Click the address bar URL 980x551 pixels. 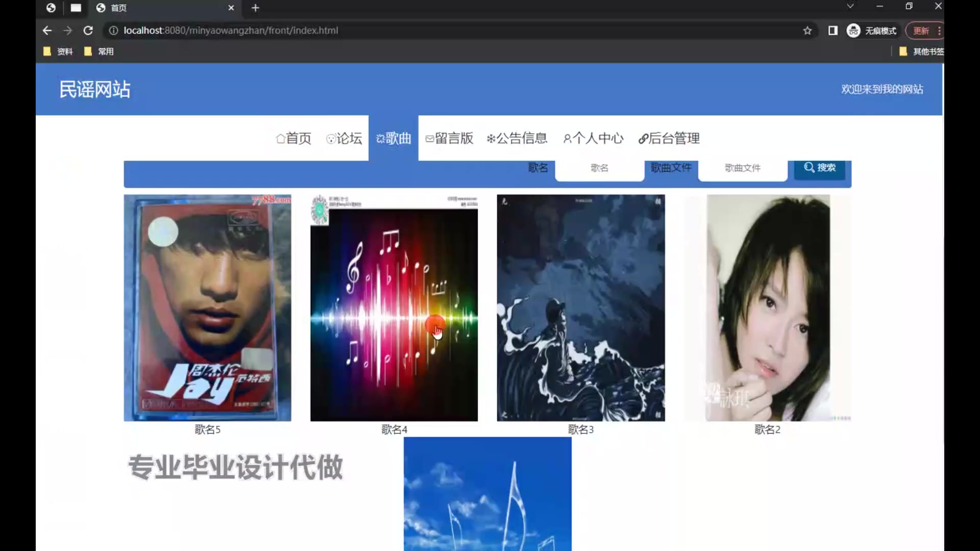point(231,31)
